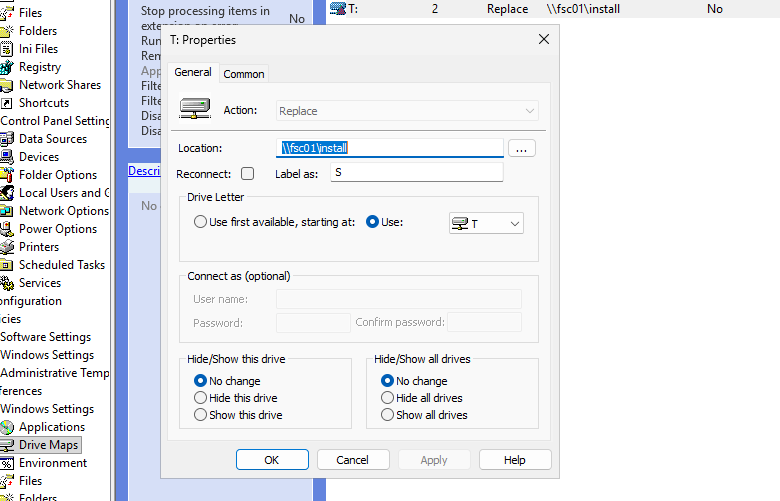Select the Power Options icon
The height and width of the screenshot is (501, 780).
tap(7, 229)
